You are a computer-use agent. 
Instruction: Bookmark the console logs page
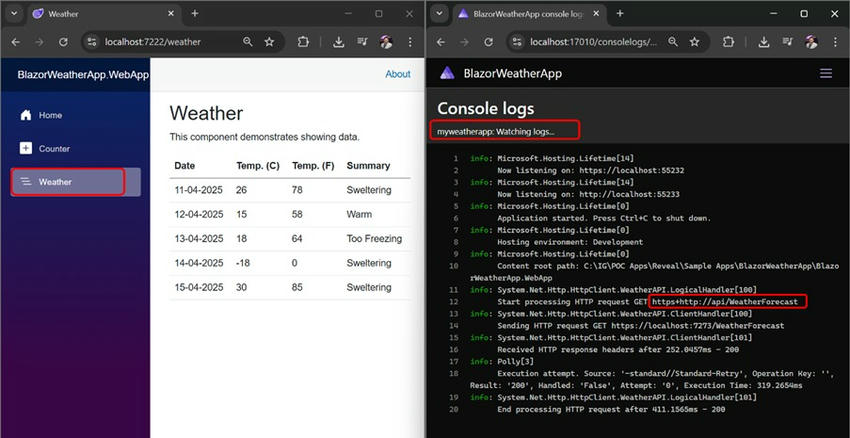pyautogui.click(x=694, y=42)
